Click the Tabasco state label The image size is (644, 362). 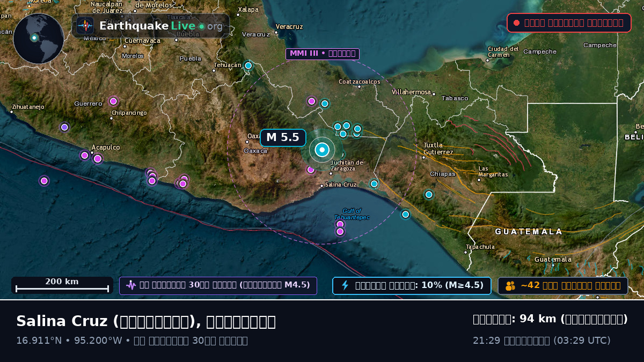[x=455, y=98]
